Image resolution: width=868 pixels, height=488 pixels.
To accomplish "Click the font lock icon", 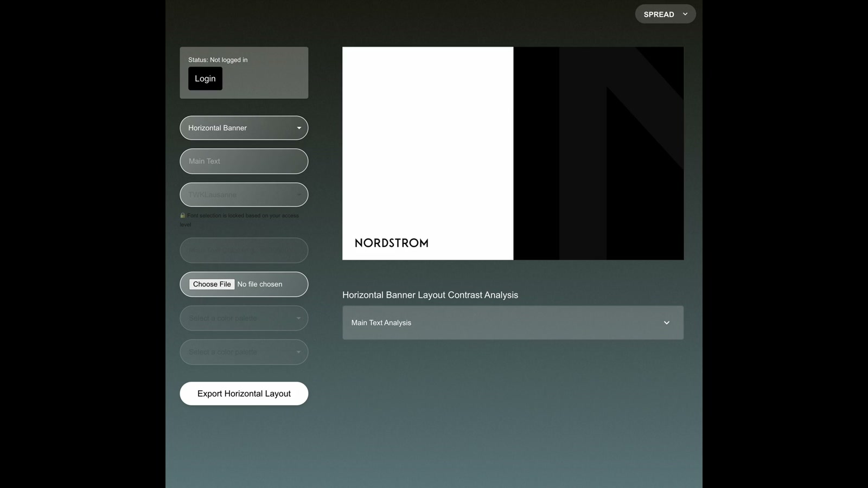I will click(183, 215).
